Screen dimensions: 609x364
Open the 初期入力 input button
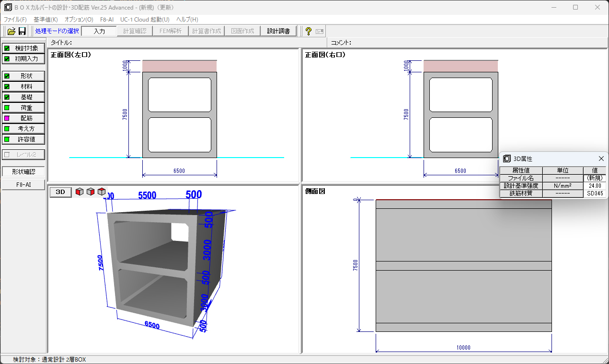point(23,58)
